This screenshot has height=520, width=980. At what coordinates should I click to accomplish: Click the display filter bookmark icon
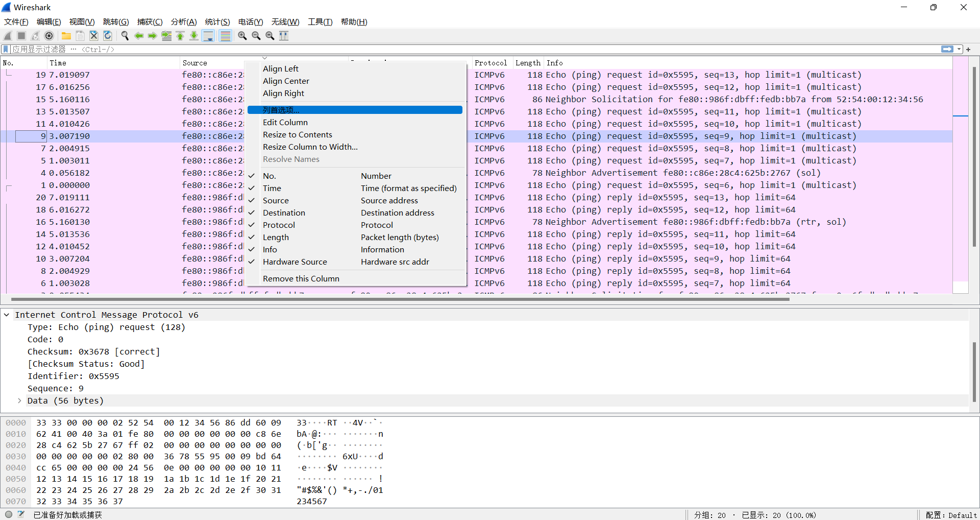click(6, 49)
